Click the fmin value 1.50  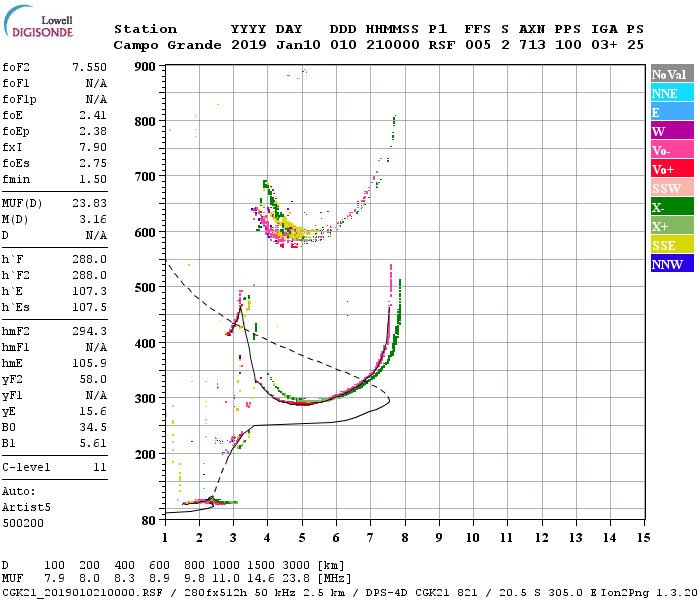(x=93, y=179)
